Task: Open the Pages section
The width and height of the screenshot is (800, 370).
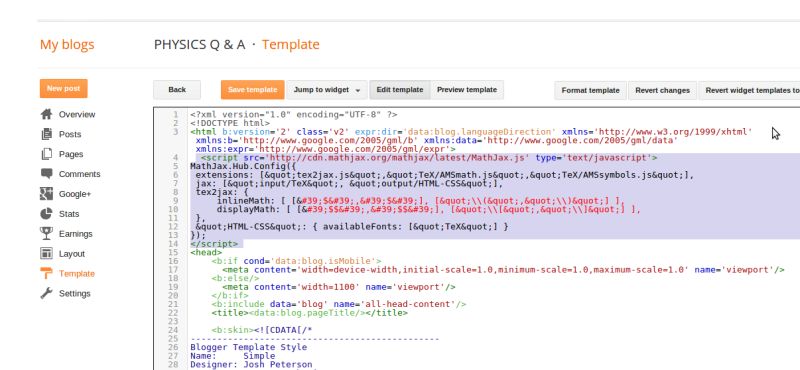Action: point(71,154)
